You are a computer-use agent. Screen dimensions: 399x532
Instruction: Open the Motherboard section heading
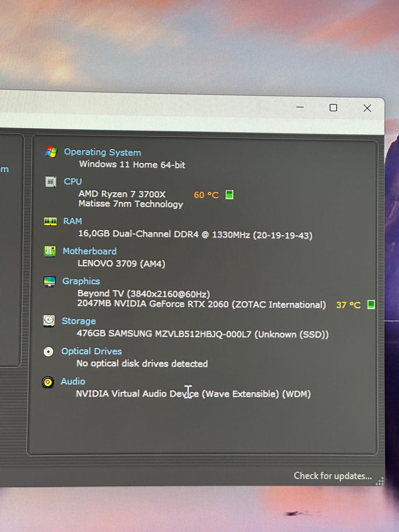click(x=89, y=251)
